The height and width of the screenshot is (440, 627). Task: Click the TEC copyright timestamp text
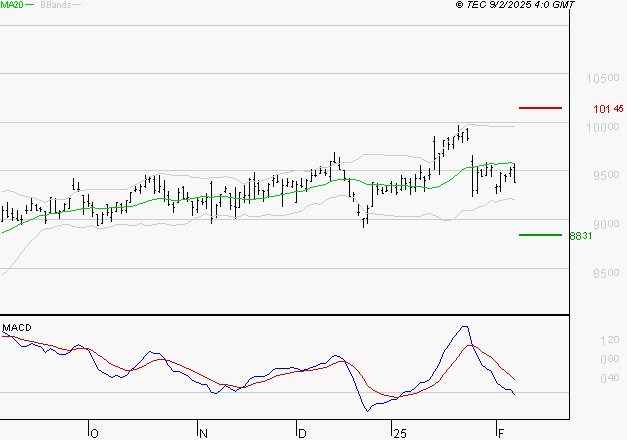click(515, 5)
